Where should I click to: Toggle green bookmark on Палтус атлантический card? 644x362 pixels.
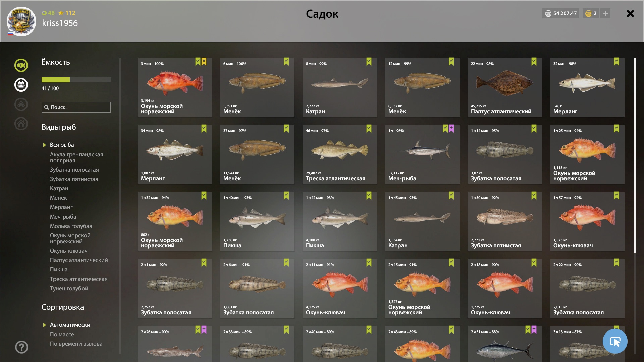(x=534, y=62)
